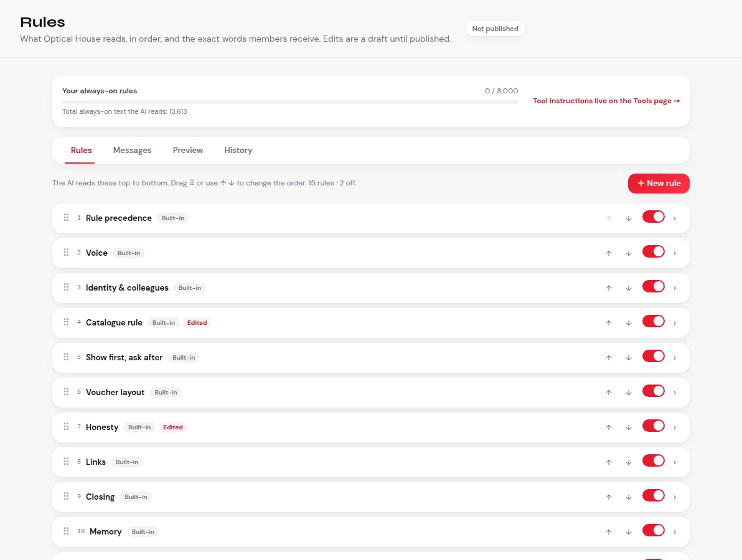Move Honesty rule up
Screen dimensions: 742x560
pyautogui.click(x=609, y=427)
